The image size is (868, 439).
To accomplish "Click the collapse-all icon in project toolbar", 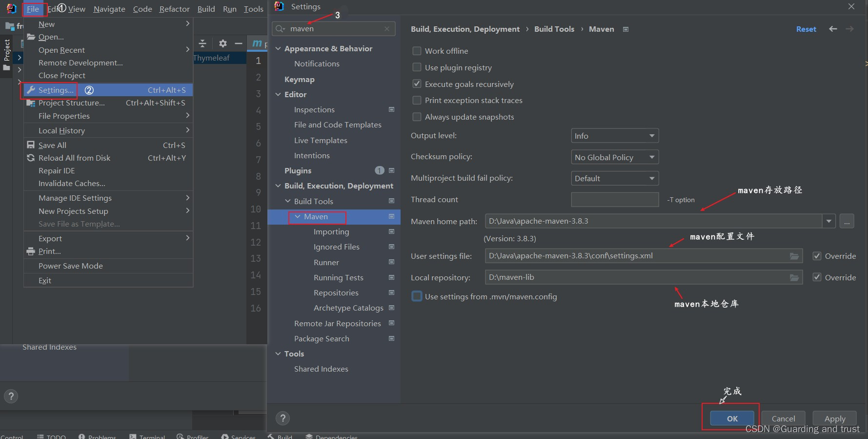I will [x=202, y=43].
